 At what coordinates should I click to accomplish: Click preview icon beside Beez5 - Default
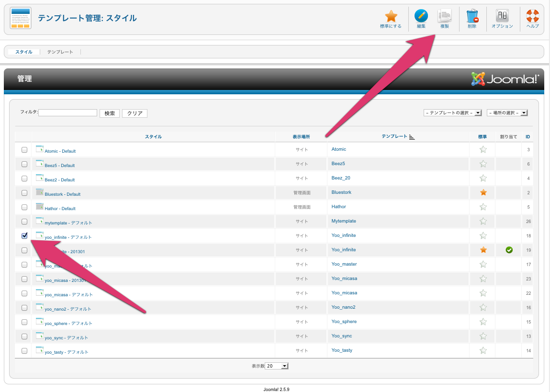point(40,163)
